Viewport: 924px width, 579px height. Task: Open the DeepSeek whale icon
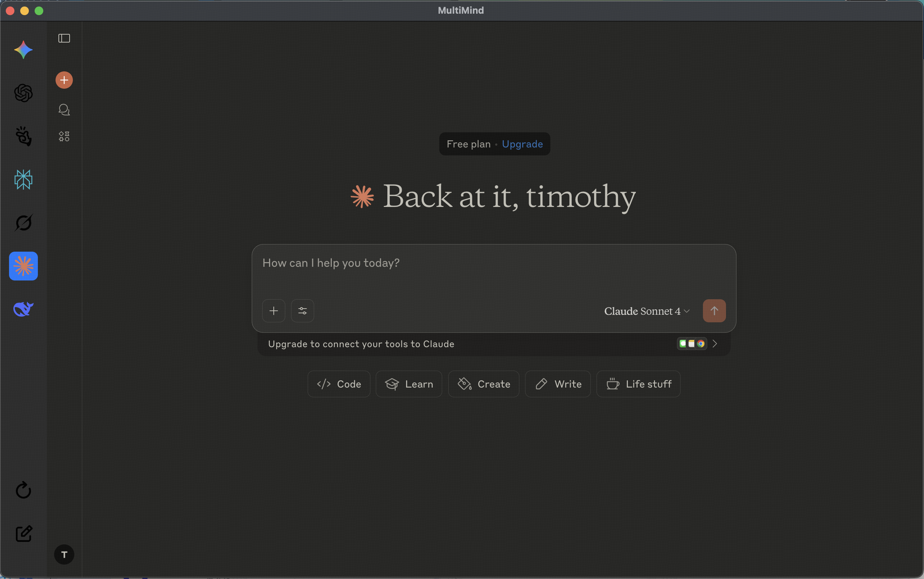[x=23, y=309]
